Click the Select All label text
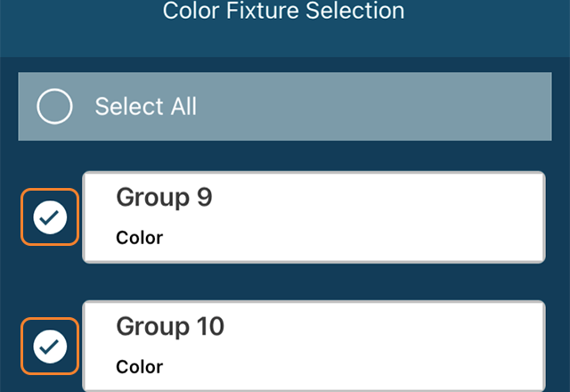 (x=145, y=107)
